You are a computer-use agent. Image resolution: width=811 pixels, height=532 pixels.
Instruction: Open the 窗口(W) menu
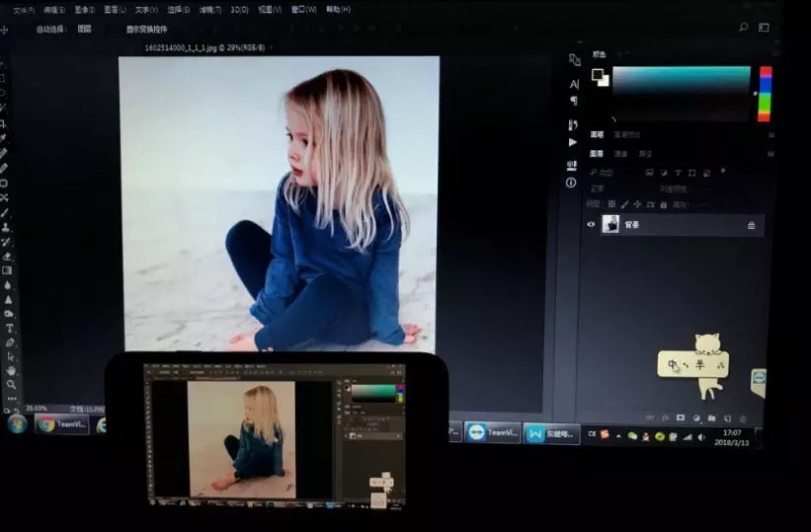click(x=303, y=9)
